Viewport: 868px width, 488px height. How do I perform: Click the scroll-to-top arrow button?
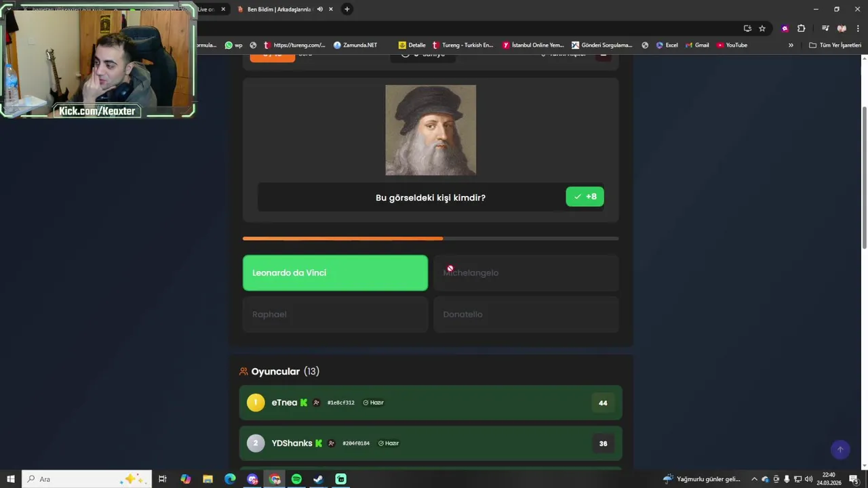click(x=840, y=449)
